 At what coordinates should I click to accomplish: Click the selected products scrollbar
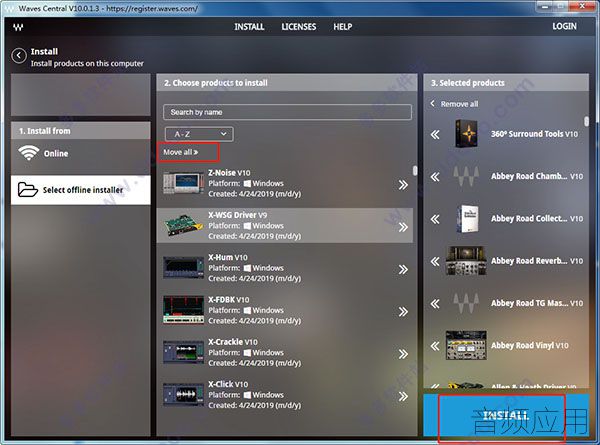(x=586, y=121)
